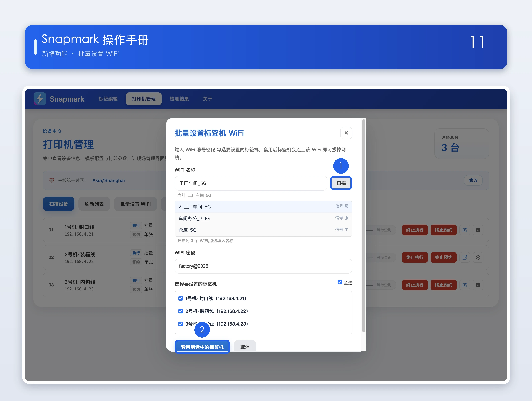Screen dimensions: 532x401
Task: Click the WiFi 名称 input field
Action: [251, 183]
